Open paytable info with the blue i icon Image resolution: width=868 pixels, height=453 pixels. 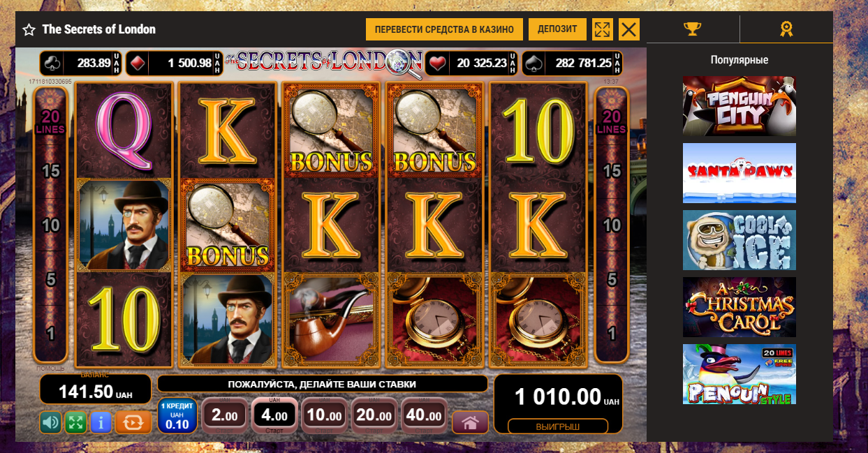101,422
